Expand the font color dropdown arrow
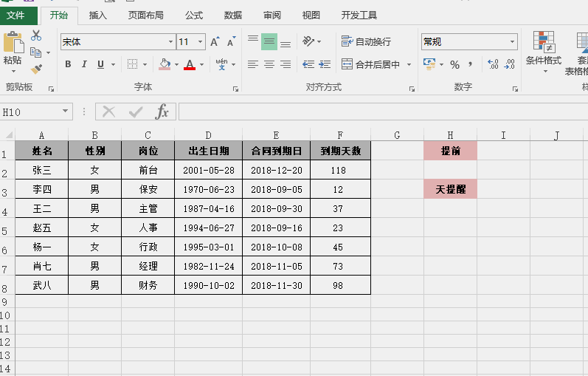Image resolution: width=588 pixels, height=376 pixels. pos(201,64)
